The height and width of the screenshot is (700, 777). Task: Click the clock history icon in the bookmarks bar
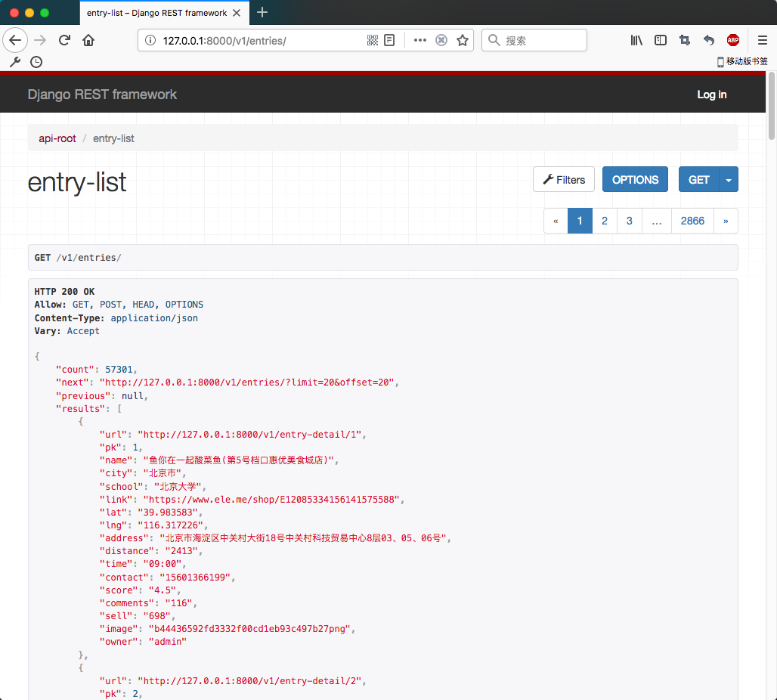point(36,62)
